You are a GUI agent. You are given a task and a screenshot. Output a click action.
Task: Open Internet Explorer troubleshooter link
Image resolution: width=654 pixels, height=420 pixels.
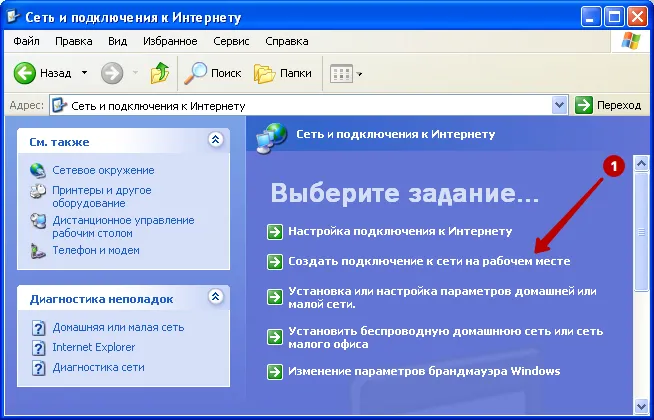click(x=94, y=347)
